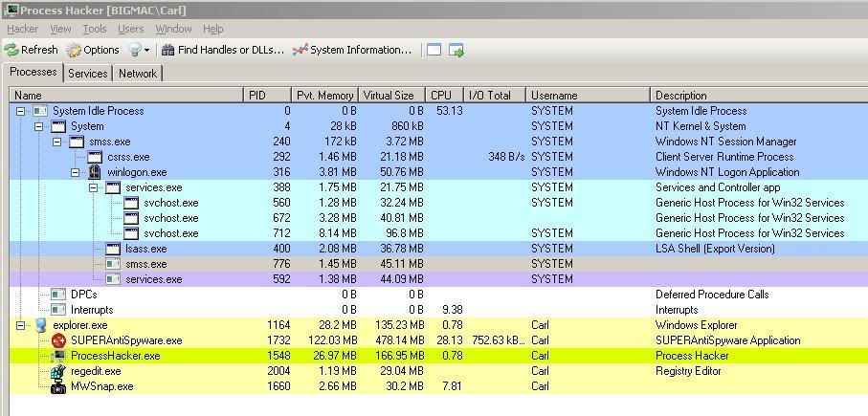Click the MWSnap.exe camera icon
This screenshot has width=868, height=416.
pos(58,386)
